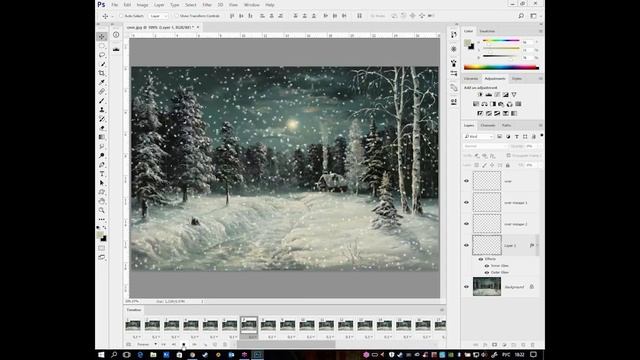Pick a color from spectrum ramp
This screenshot has height=360, width=640.
501,67
